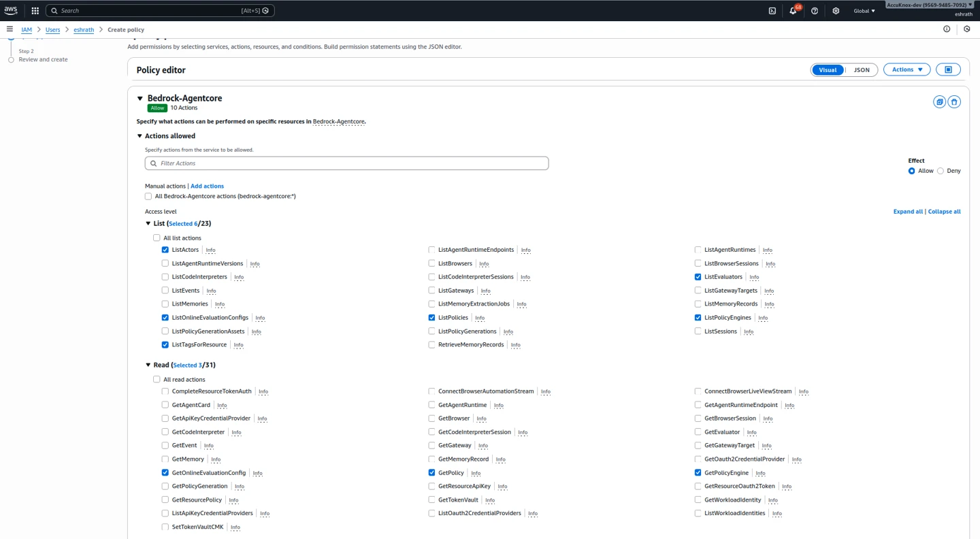Open the Actions dropdown in the policy editor

click(906, 69)
